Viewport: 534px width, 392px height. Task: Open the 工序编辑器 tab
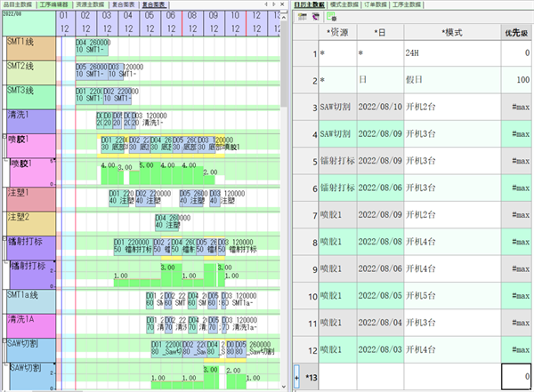pos(53,4)
